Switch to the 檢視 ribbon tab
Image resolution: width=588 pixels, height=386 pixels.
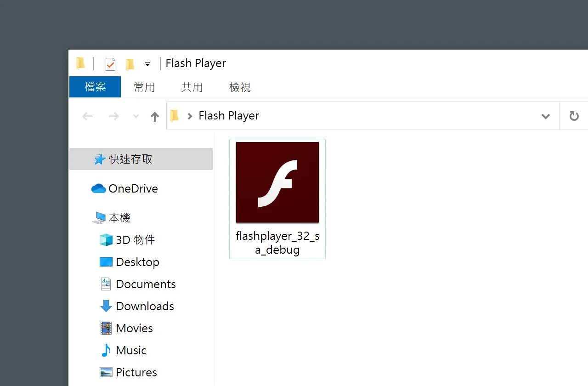(240, 87)
